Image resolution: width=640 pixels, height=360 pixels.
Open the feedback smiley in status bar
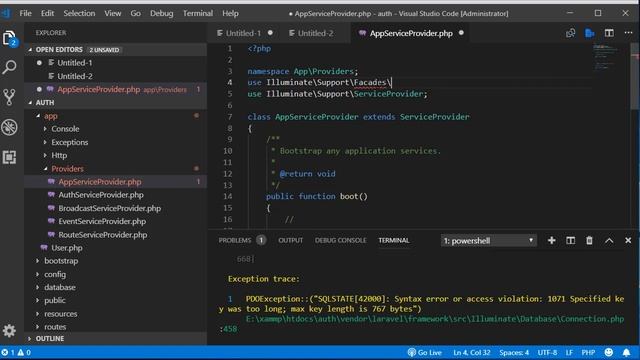point(609,352)
